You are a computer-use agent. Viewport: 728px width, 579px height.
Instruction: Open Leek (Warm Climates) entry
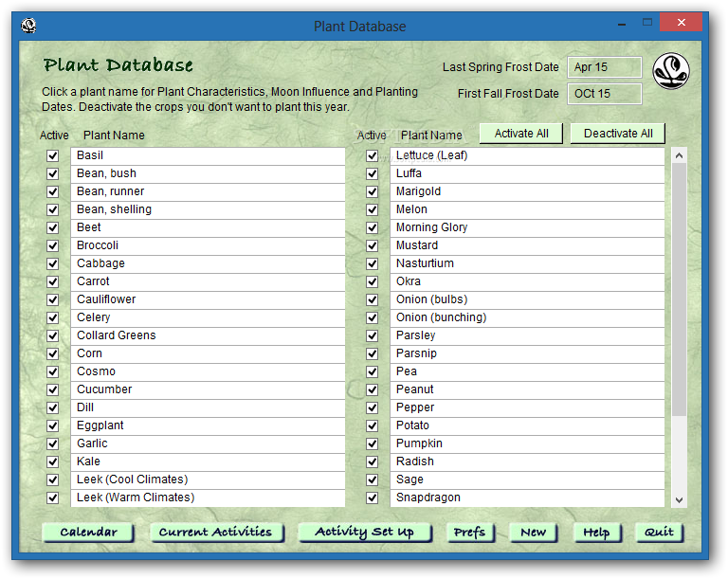click(x=208, y=498)
